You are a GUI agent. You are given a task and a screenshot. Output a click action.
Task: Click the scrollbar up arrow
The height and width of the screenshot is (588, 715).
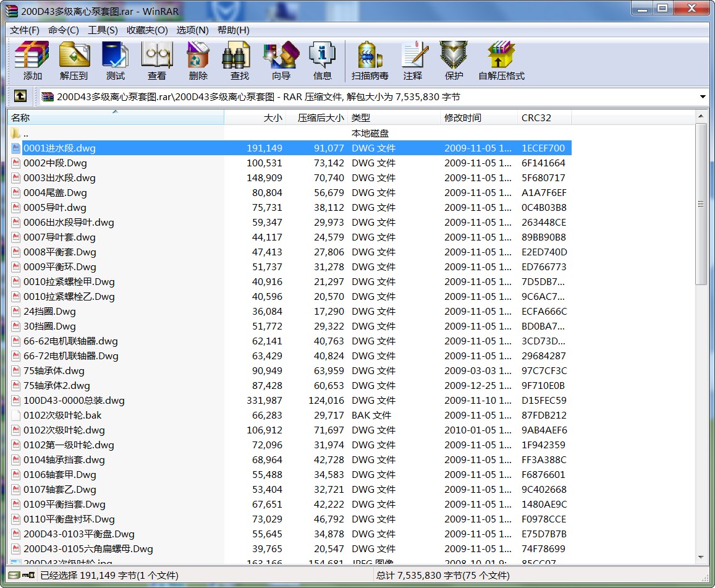[701, 116]
